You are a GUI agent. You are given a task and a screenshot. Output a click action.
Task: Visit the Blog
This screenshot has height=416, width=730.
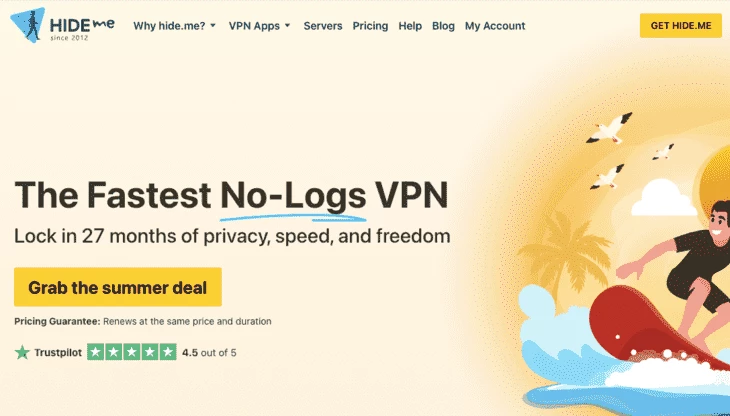(443, 26)
